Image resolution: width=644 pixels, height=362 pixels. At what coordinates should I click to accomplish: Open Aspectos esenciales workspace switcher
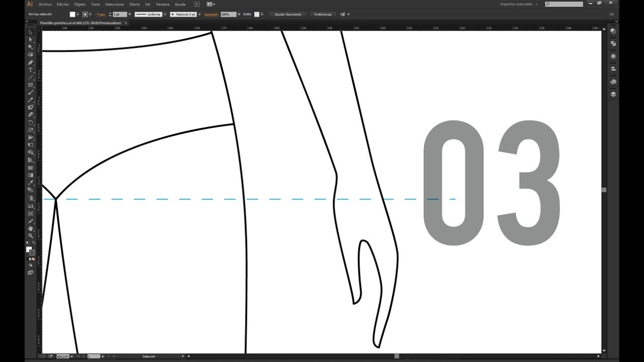(x=519, y=4)
